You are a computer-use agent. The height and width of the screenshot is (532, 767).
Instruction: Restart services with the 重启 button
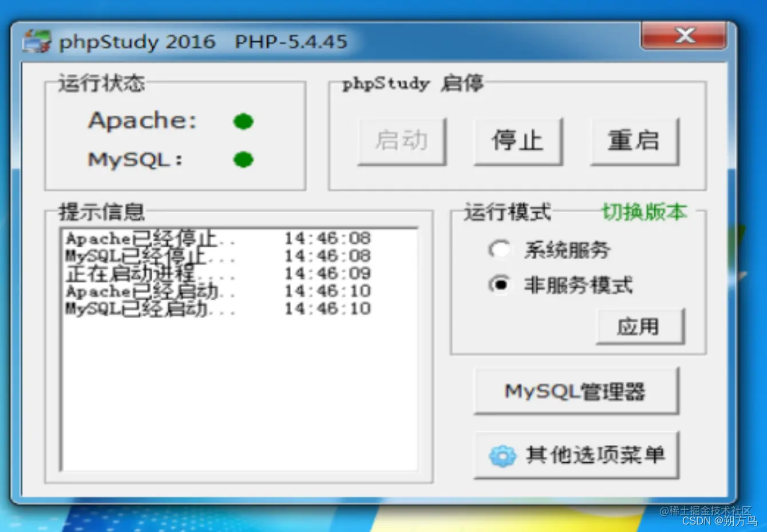tap(635, 141)
